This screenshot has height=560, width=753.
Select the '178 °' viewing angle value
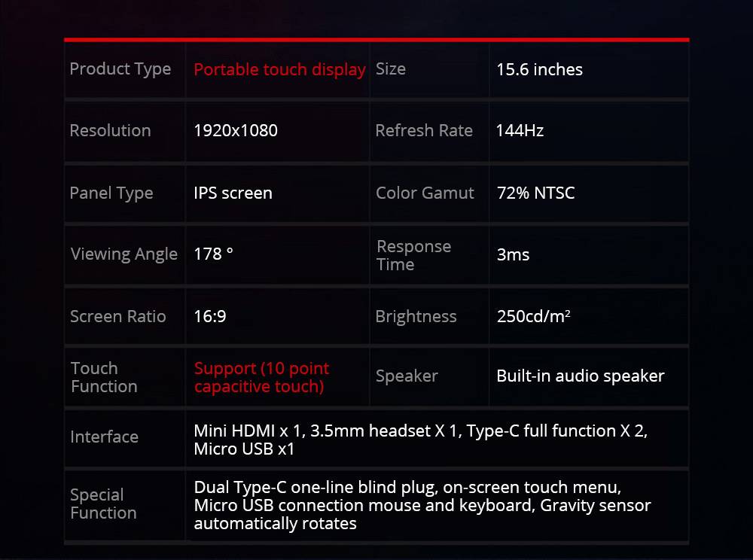coord(213,254)
